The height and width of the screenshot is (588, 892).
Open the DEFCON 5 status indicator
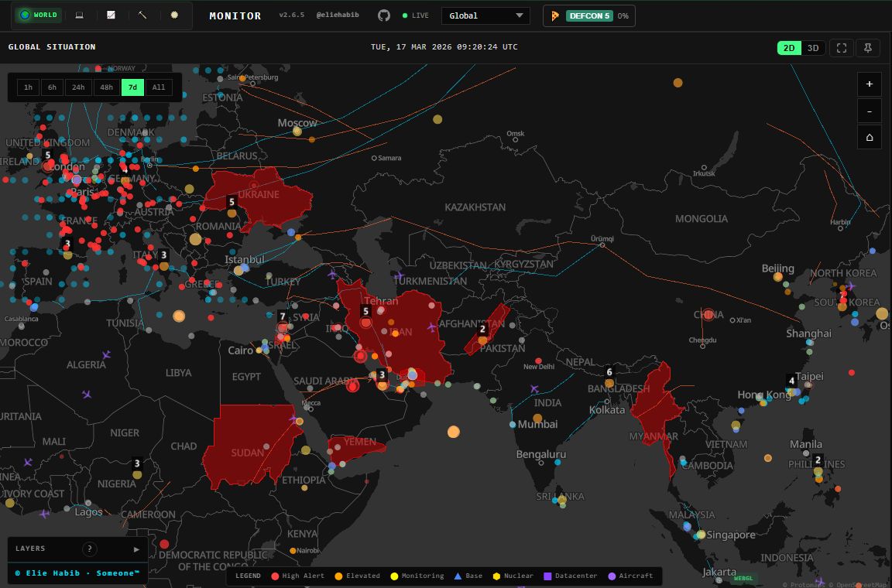(x=589, y=15)
